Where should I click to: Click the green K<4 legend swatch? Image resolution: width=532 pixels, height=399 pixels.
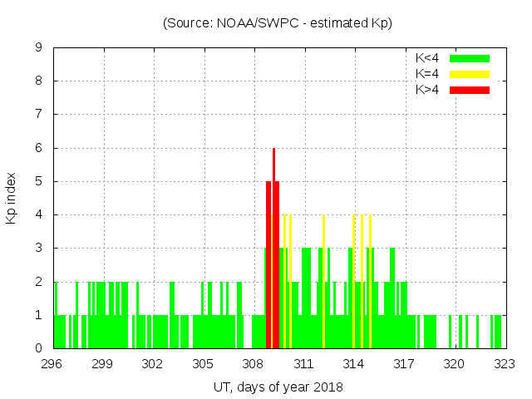[470, 58]
